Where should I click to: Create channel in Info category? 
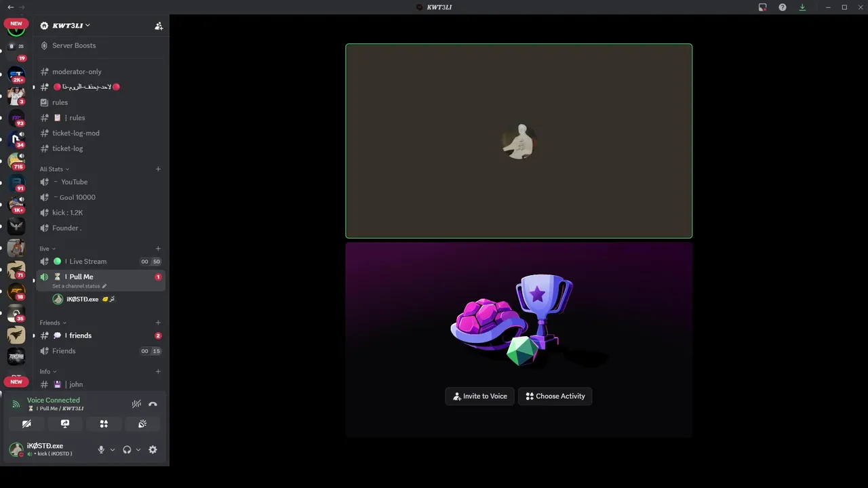(158, 371)
